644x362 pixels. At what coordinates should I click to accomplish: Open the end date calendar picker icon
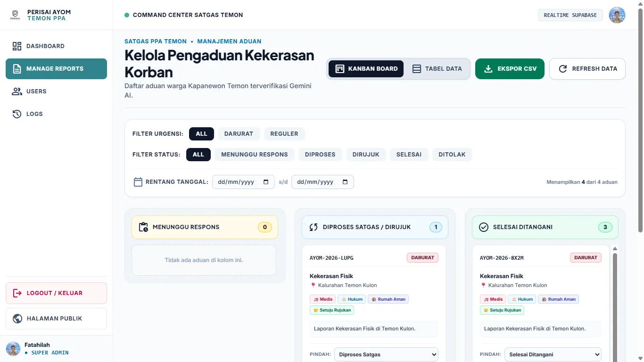pos(345,182)
